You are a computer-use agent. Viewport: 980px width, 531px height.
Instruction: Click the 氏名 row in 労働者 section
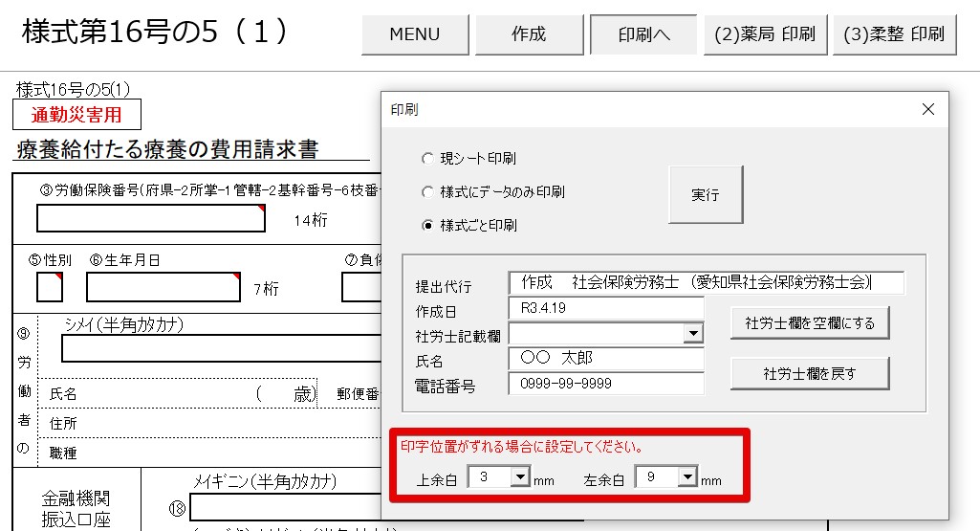tap(178, 393)
